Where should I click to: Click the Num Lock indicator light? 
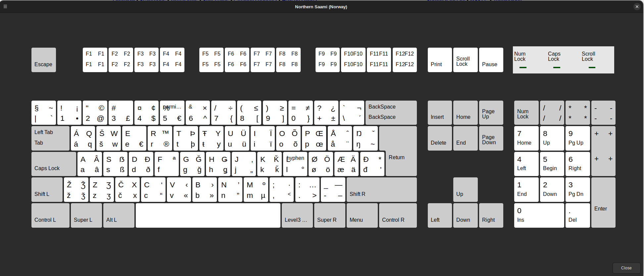[523, 68]
